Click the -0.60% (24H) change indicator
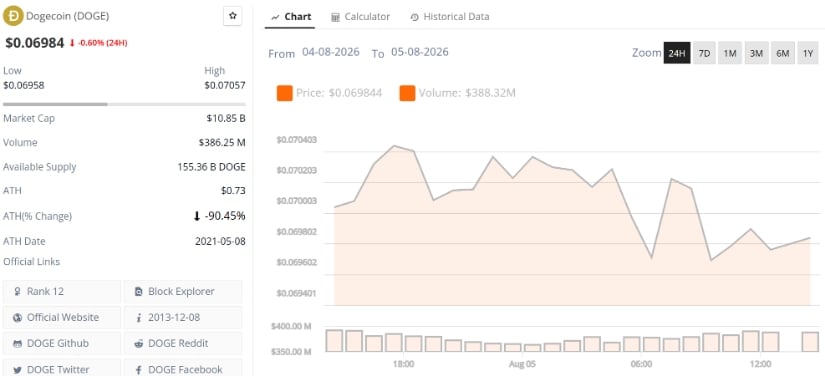Image resolution: width=825 pixels, height=376 pixels. (98, 43)
